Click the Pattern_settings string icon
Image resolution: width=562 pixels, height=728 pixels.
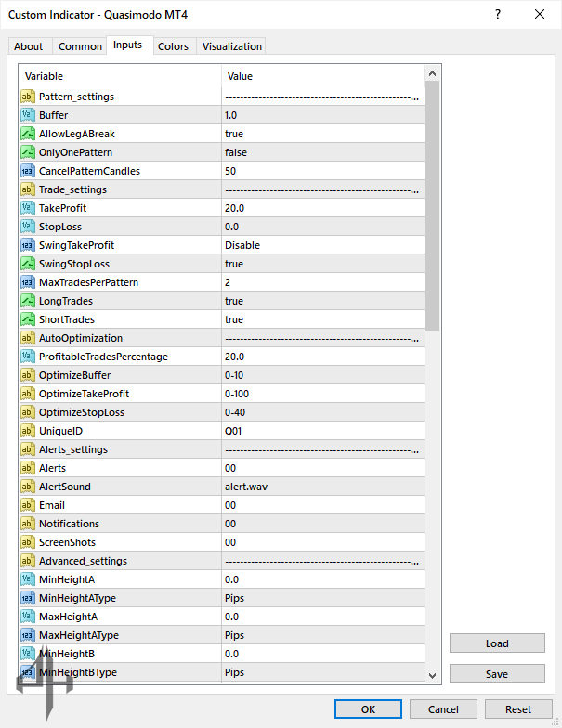coord(27,97)
